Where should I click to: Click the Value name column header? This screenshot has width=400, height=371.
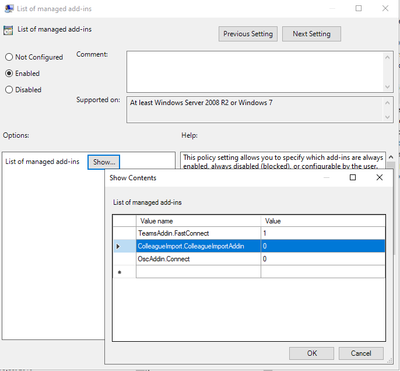point(198,221)
